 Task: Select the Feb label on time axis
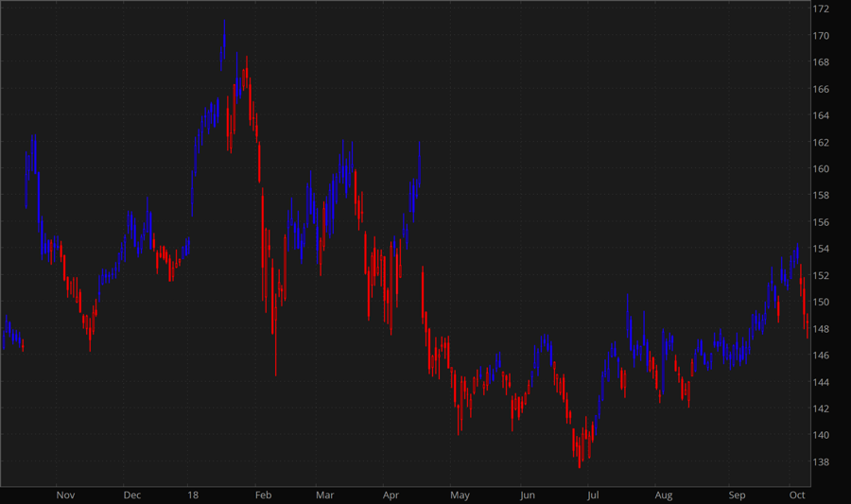point(263,495)
